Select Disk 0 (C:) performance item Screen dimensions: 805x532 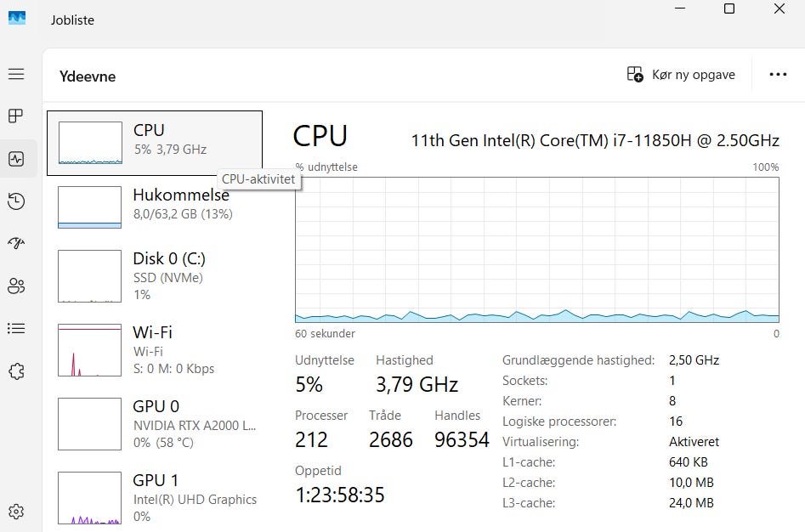coord(155,276)
